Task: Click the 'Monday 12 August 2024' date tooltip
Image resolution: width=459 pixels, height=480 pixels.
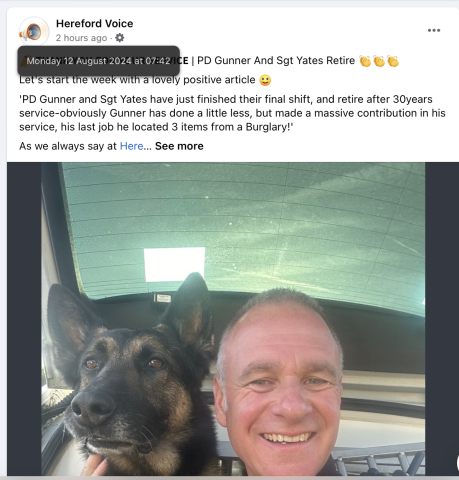Action: pos(99,61)
